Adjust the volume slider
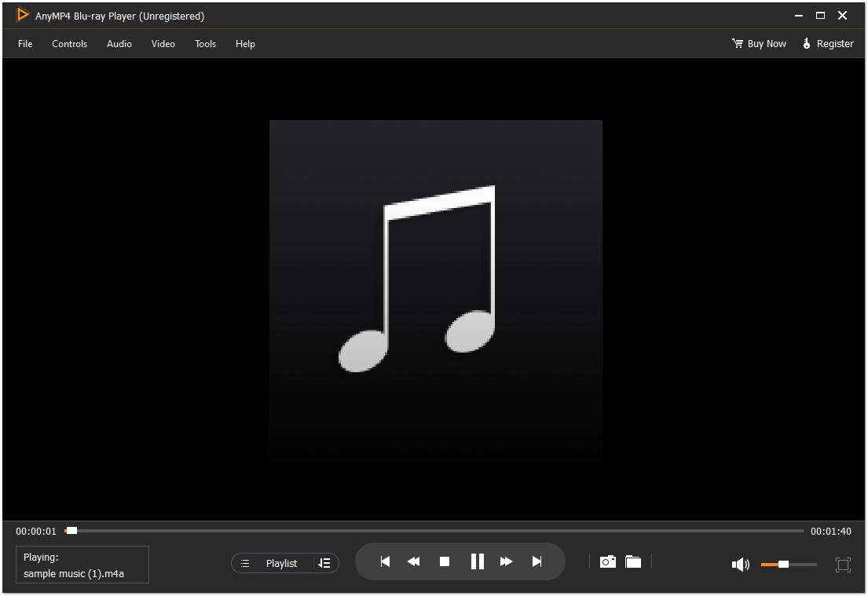This screenshot has width=868, height=596. pos(786,564)
